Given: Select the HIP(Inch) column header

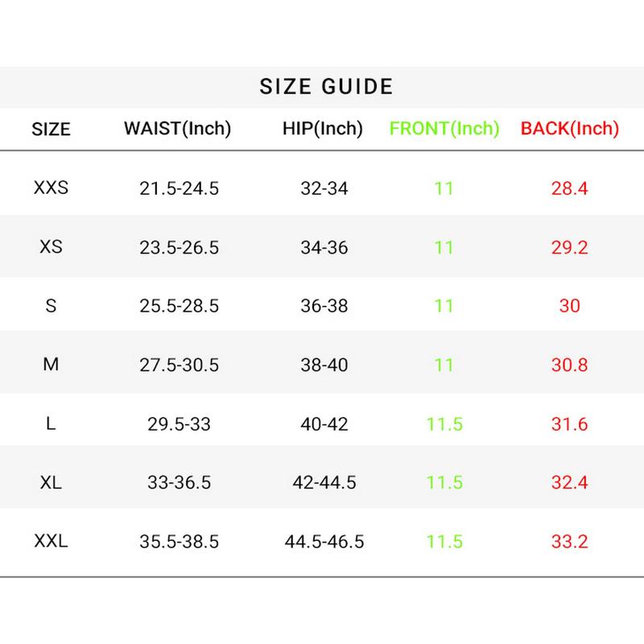Looking at the screenshot, I should [x=323, y=128].
